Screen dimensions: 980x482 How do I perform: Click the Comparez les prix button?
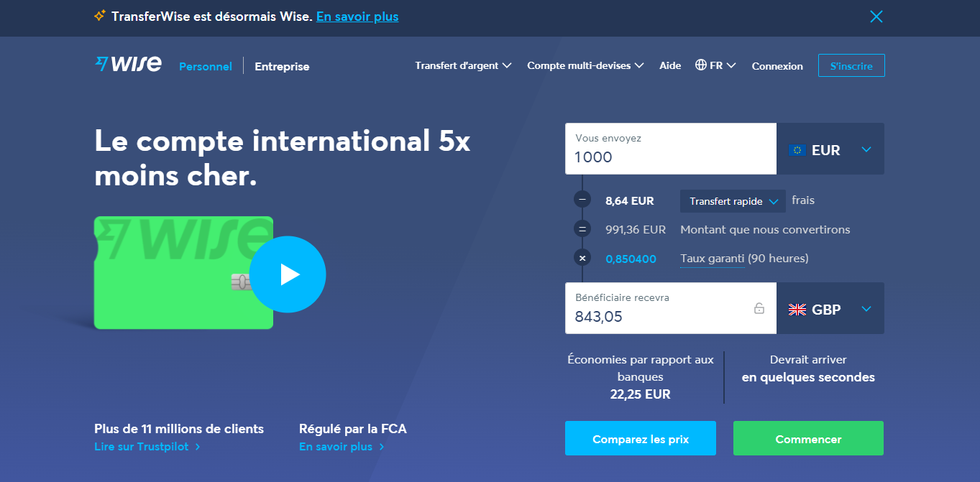(640, 439)
